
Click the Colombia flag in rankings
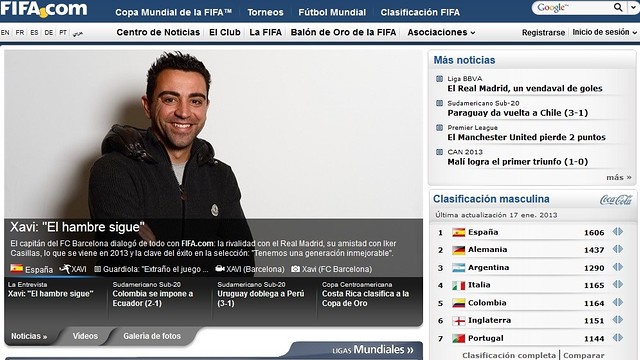pos(459,303)
